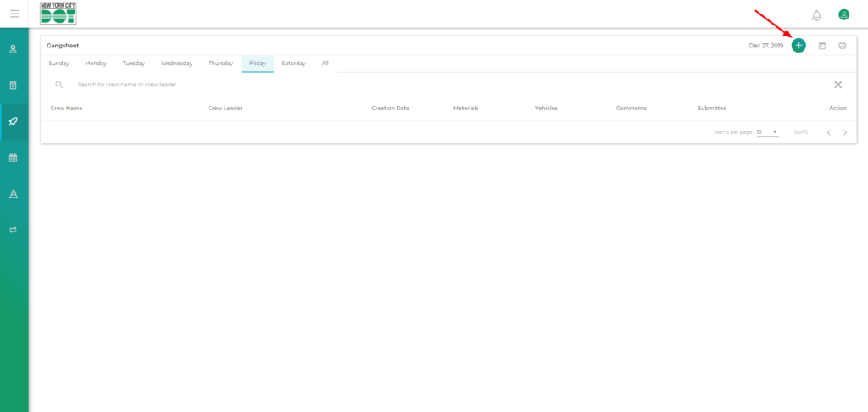Viewport: 868px width, 412px height.
Task: Click the swap arrows sidebar icon
Action: click(x=14, y=230)
